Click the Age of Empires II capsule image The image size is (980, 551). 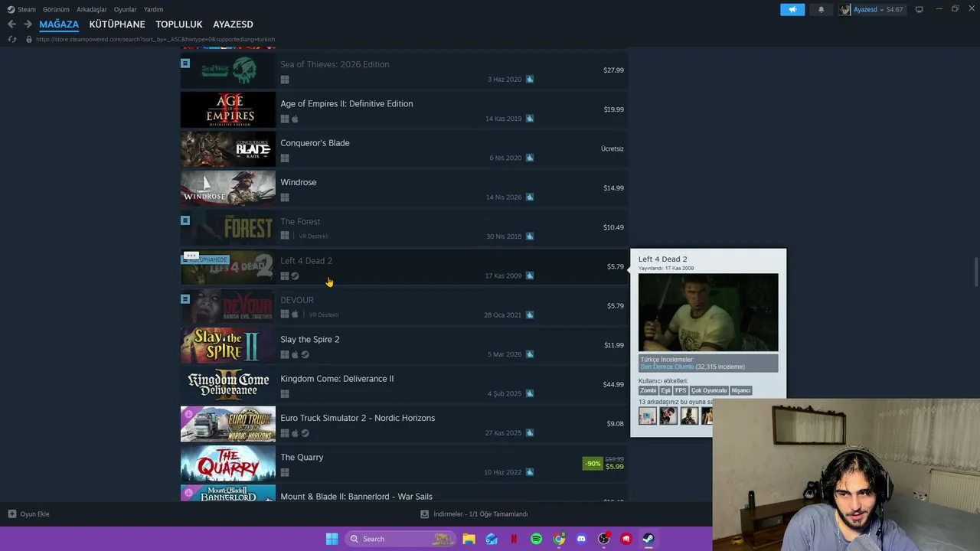[228, 109]
